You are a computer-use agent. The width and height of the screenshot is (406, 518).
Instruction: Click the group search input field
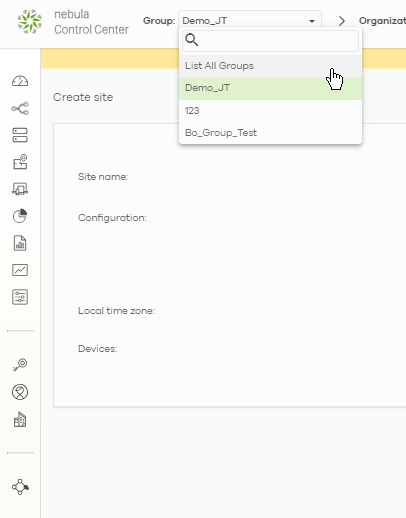[270, 41]
